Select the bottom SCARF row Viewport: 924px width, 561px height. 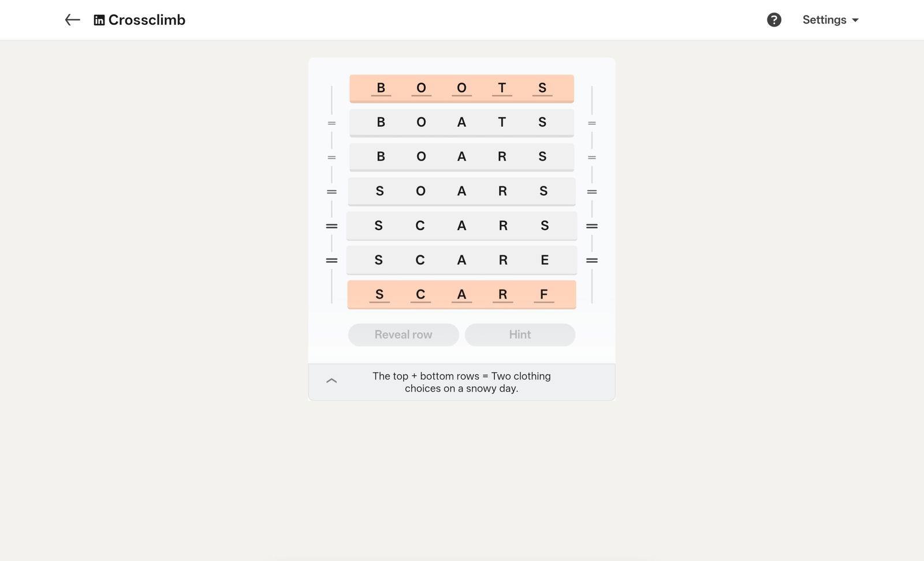click(x=461, y=295)
